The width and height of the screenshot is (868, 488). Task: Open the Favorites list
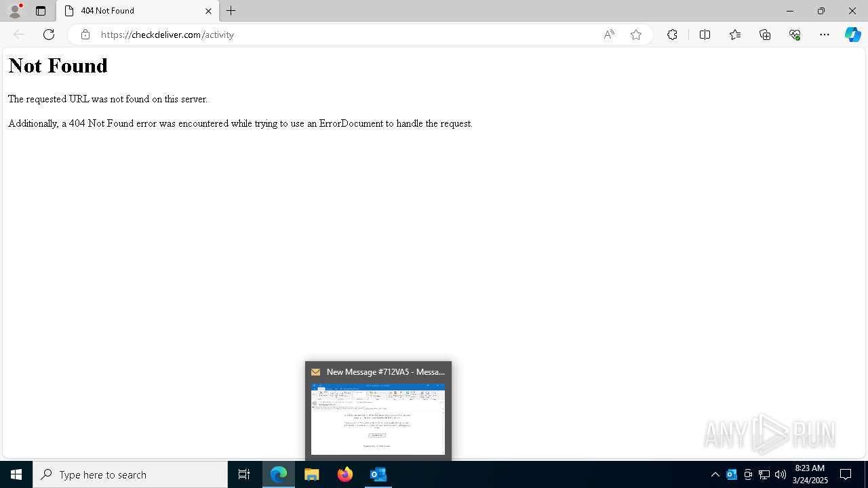click(x=735, y=35)
